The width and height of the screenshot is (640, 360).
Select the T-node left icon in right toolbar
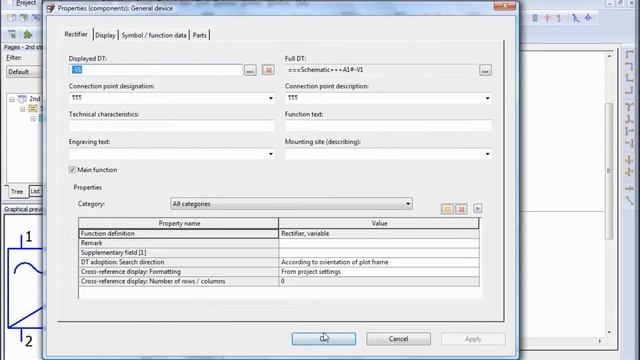[x=629, y=143]
